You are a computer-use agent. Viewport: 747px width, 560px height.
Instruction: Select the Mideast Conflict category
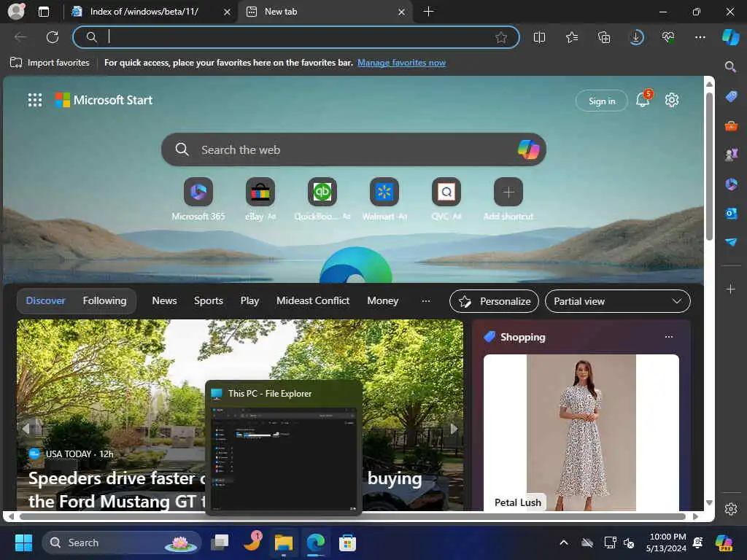pos(313,301)
